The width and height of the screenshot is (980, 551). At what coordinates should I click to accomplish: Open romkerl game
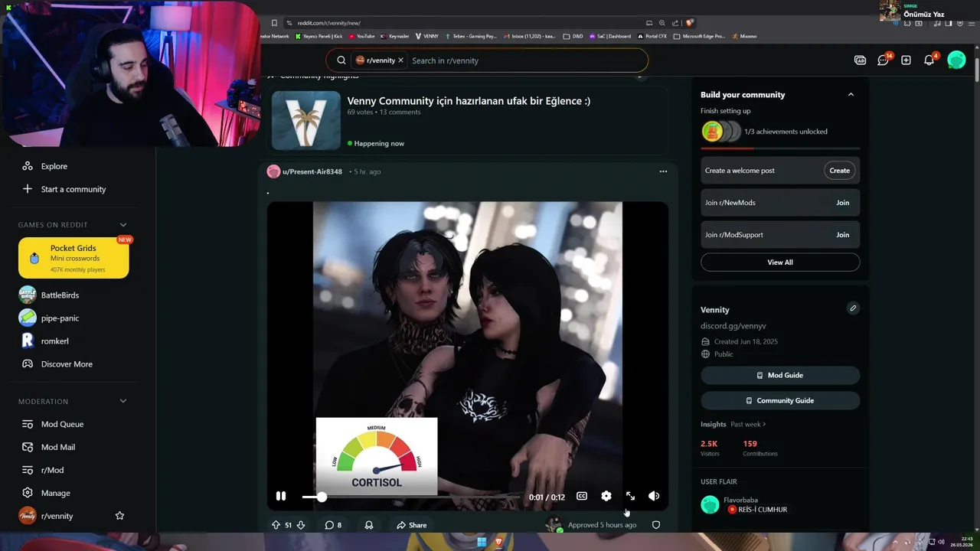point(55,341)
